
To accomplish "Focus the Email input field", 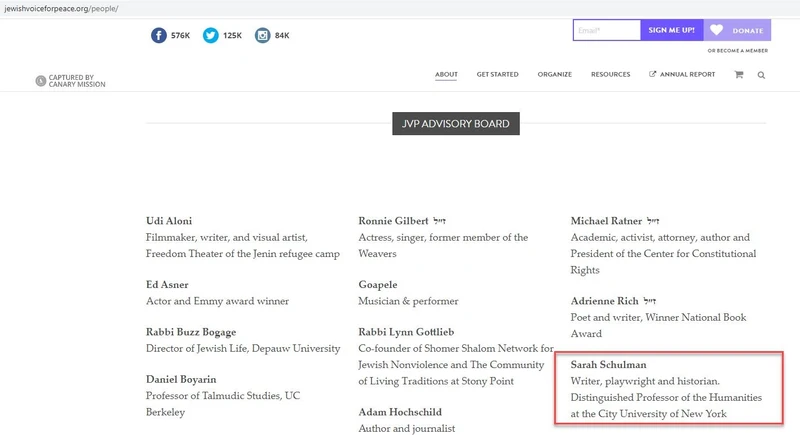I will [607, 30].
